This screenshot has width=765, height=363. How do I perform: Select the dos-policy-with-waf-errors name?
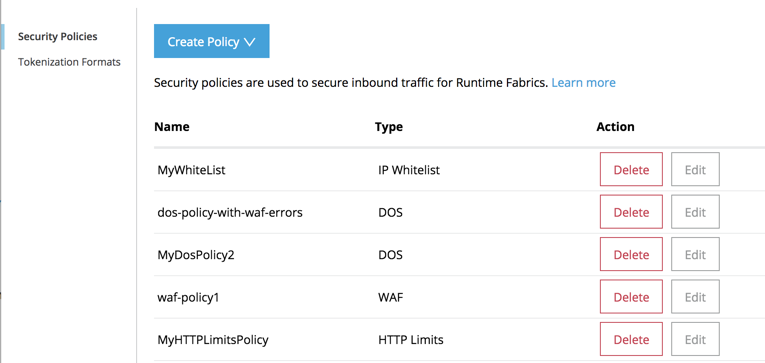click(x=230, y=213)
